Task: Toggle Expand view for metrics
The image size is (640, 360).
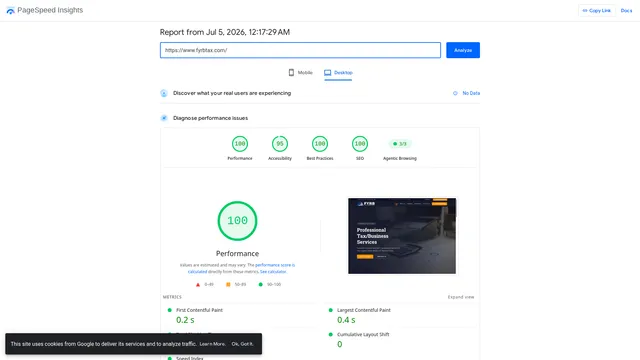Action: (461, 297)
